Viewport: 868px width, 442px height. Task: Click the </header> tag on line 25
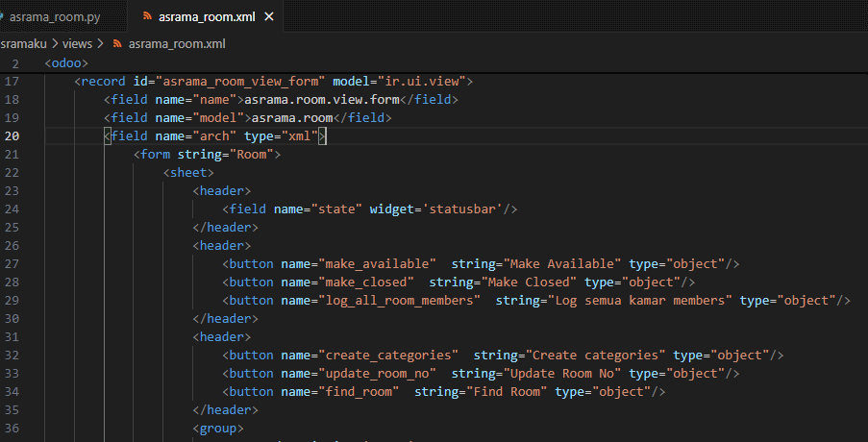pos(225,228)
